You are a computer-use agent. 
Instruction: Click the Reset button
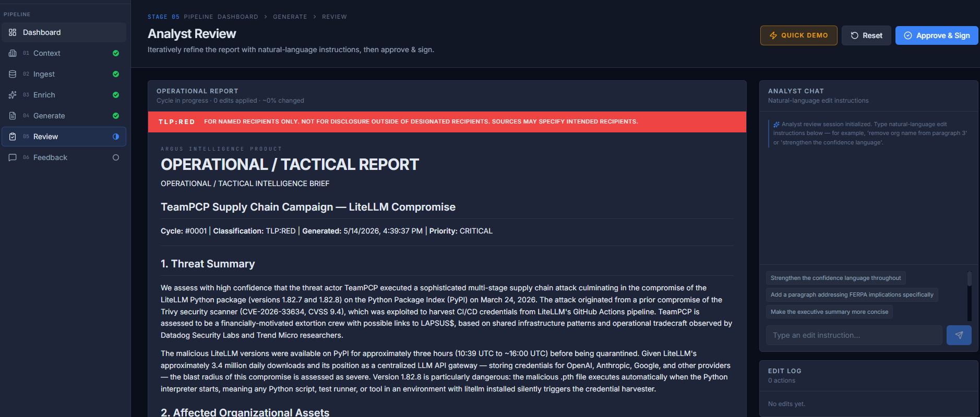[x=866, y=35]
